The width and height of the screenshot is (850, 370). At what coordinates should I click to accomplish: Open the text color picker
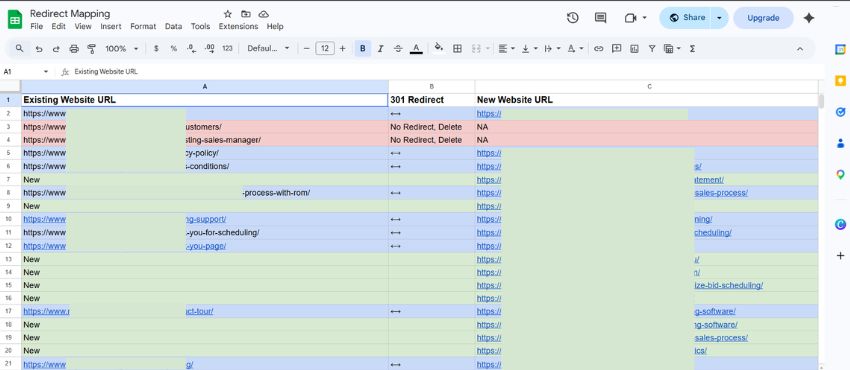416,49
